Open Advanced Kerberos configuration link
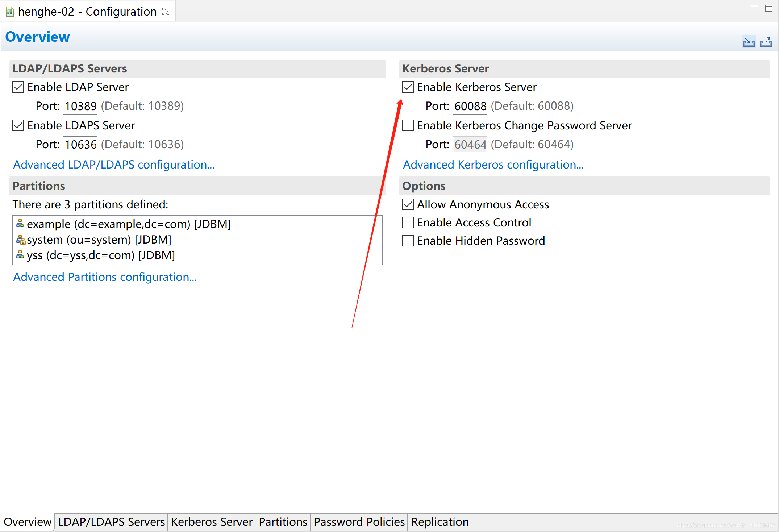This screenshot has width=779, height=532. click(493, 165)
